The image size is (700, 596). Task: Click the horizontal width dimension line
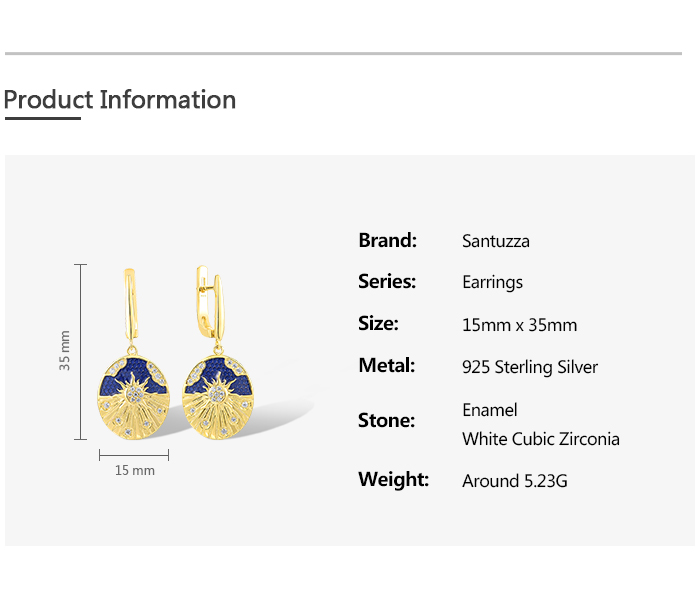(x=134, y=455)
